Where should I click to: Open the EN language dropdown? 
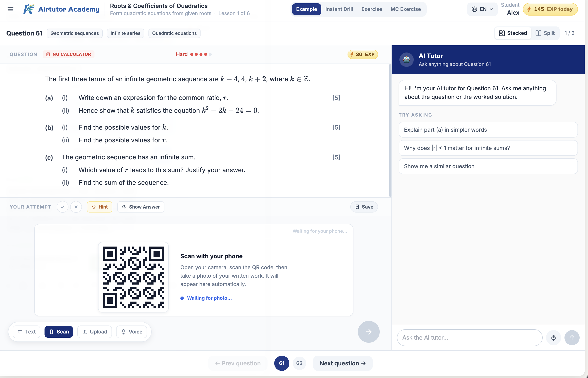(482, 9)
